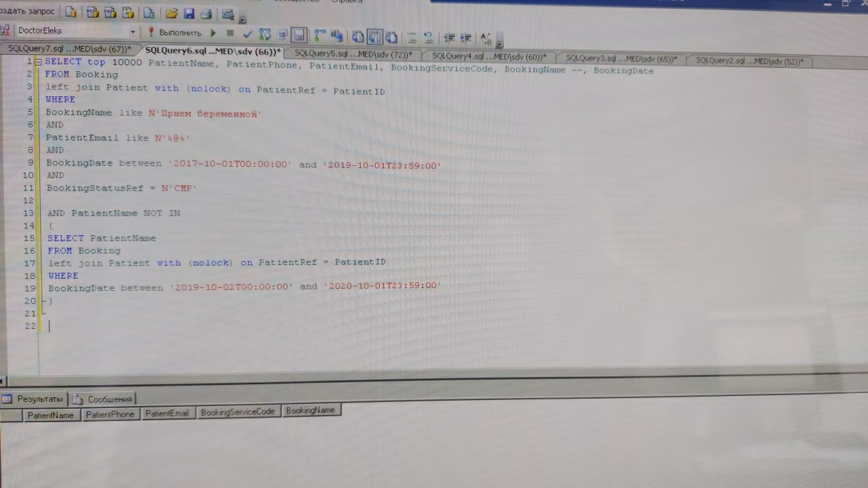
Task: Open toolbar options arrow on the top toolbar
Action: click(x=242, y=19)
